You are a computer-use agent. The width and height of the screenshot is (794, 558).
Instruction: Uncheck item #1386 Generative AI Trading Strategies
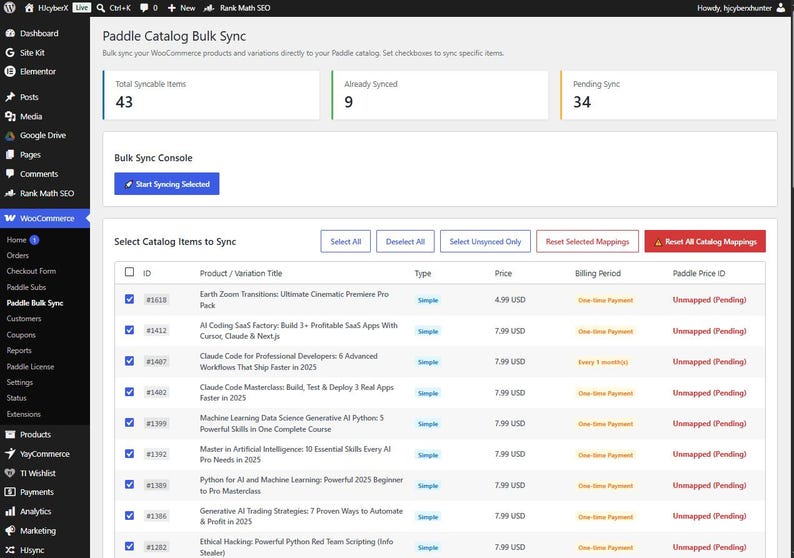130,515
